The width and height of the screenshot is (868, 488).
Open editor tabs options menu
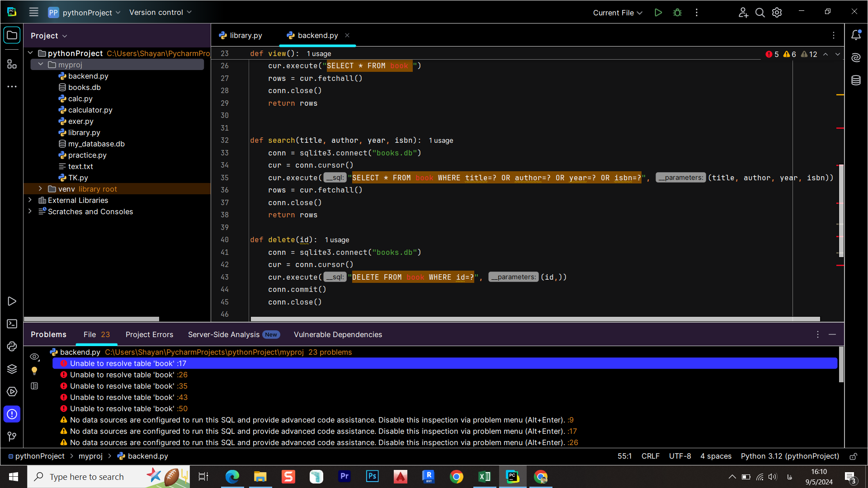coord(834,35)
